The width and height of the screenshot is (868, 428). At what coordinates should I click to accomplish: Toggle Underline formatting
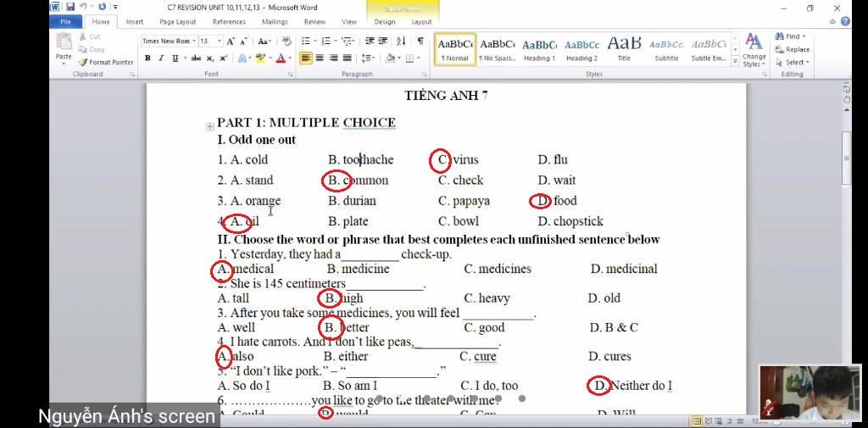tap(175, 58)
